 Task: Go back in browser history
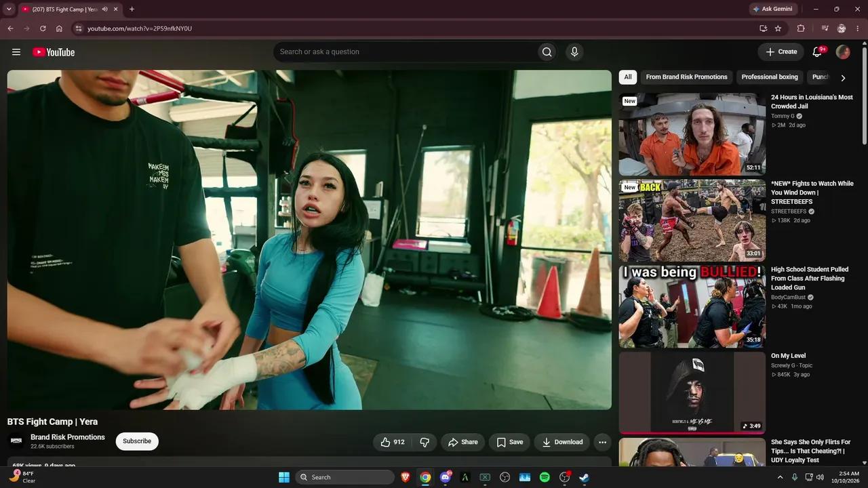coord(10,28)
